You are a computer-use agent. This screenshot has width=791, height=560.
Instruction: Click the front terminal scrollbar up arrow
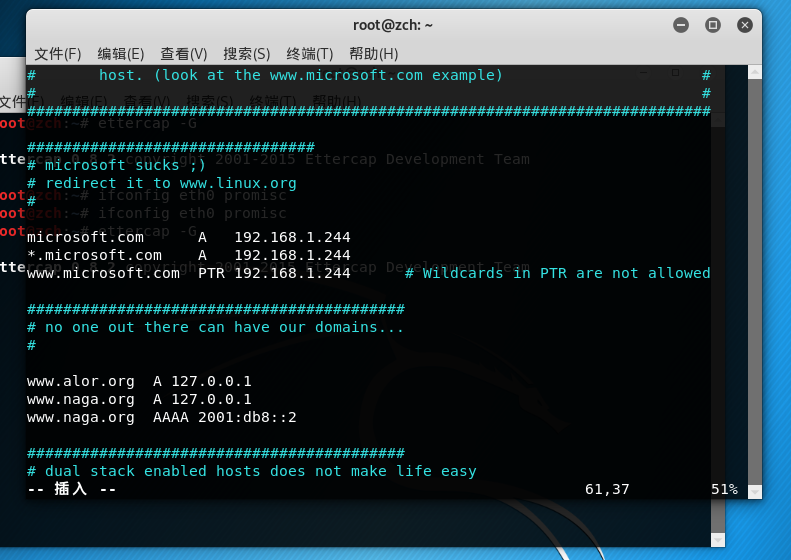(755, 72)
